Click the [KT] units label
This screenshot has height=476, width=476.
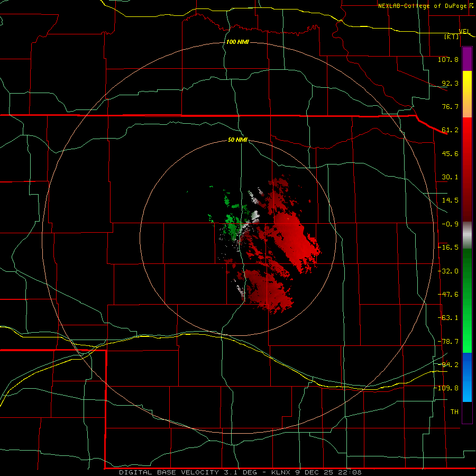coord(452,36)
